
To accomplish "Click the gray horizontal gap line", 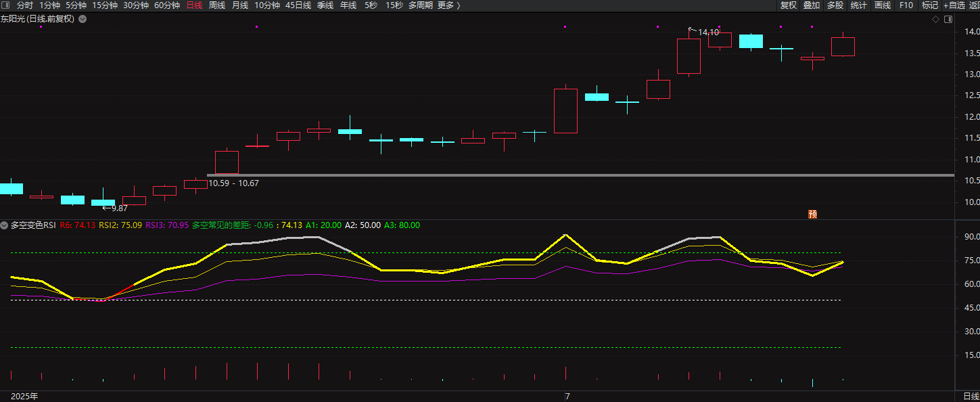I will (580, 175).
